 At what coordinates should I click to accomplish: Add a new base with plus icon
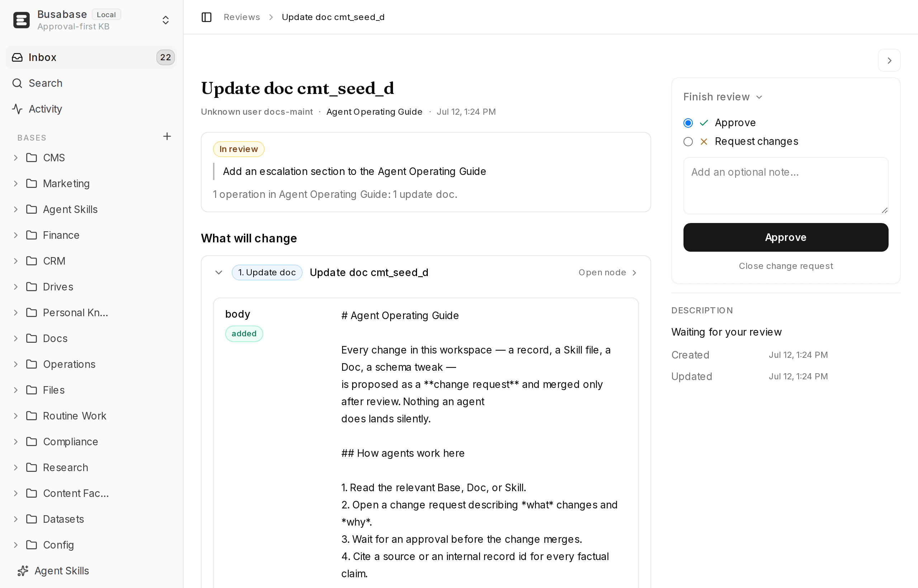tap(167, 136)
